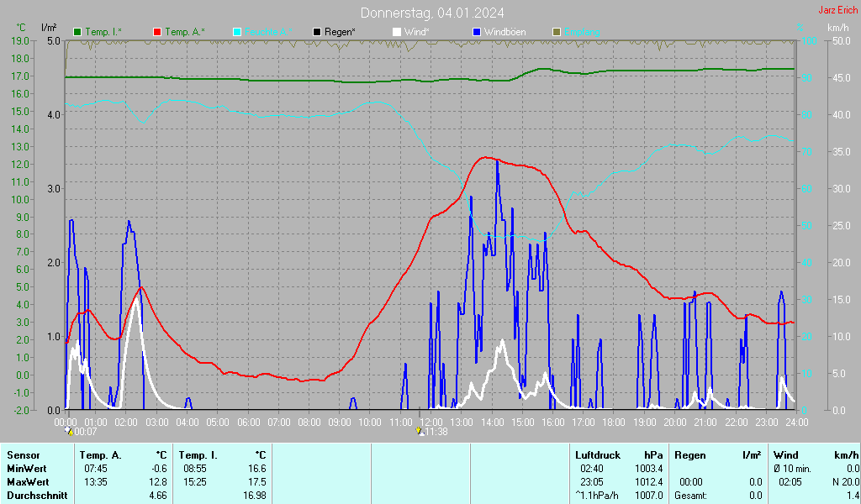Click the '50.0' km/h axis label

click(841, 40)
